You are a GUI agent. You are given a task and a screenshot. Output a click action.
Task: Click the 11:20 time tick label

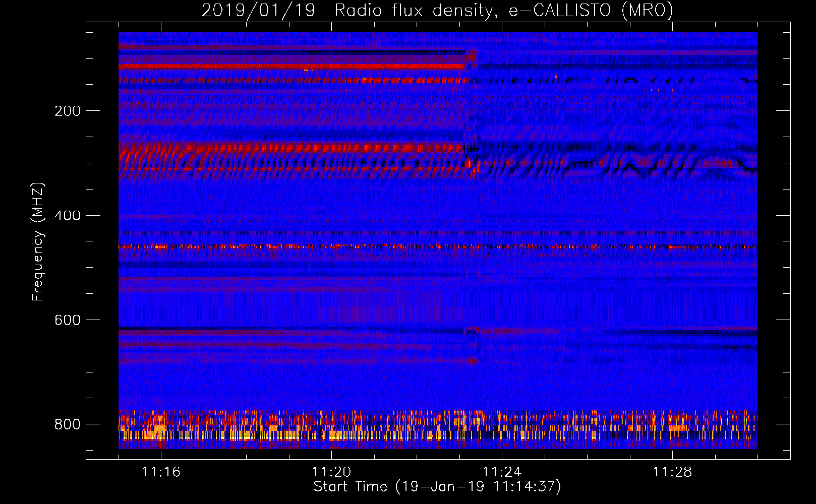tap(331, 472)
